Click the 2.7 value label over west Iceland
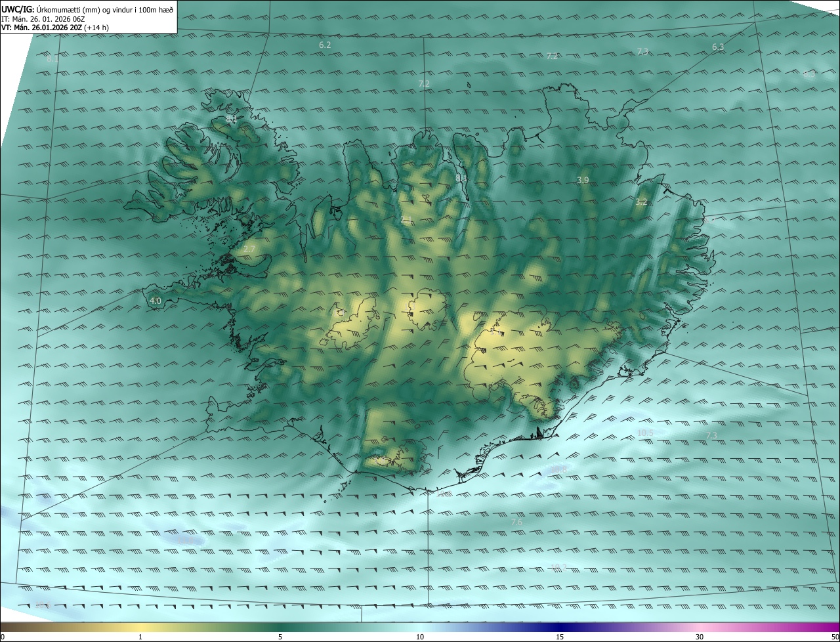Image resolution: width=840 pixels, height=642 pixels. tap(249, 249)
